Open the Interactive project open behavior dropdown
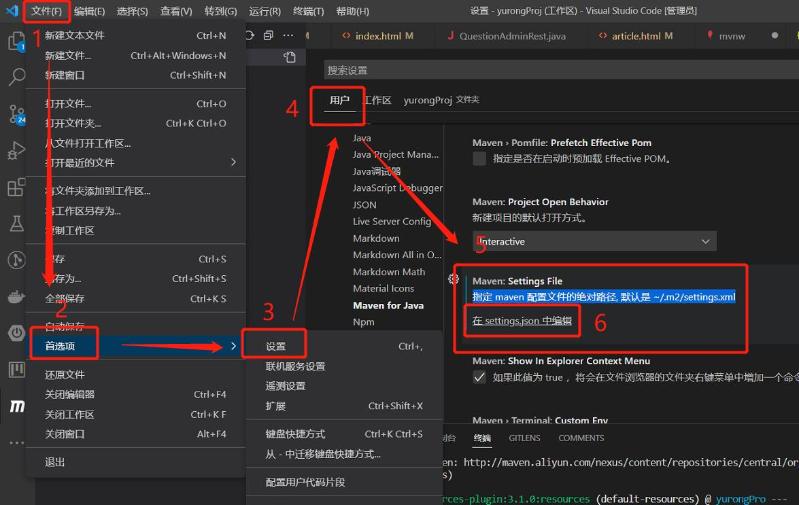This screenshot has width=799, height=505. (594, 241)
